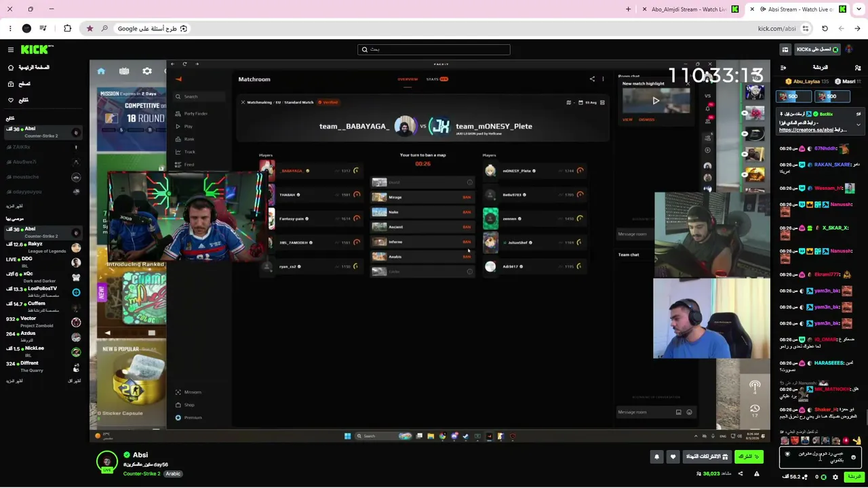Click the FACEIT Home icon in stream
This screenshot has width=868, height=488.
point(101,71)
